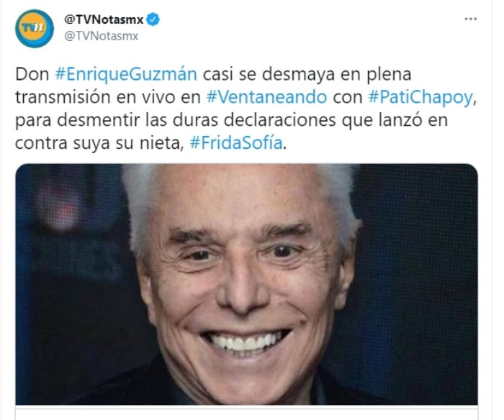Screen dimensions: 504x420
Task: Follow the #FridaSofía hashtag
Action: 236,143
